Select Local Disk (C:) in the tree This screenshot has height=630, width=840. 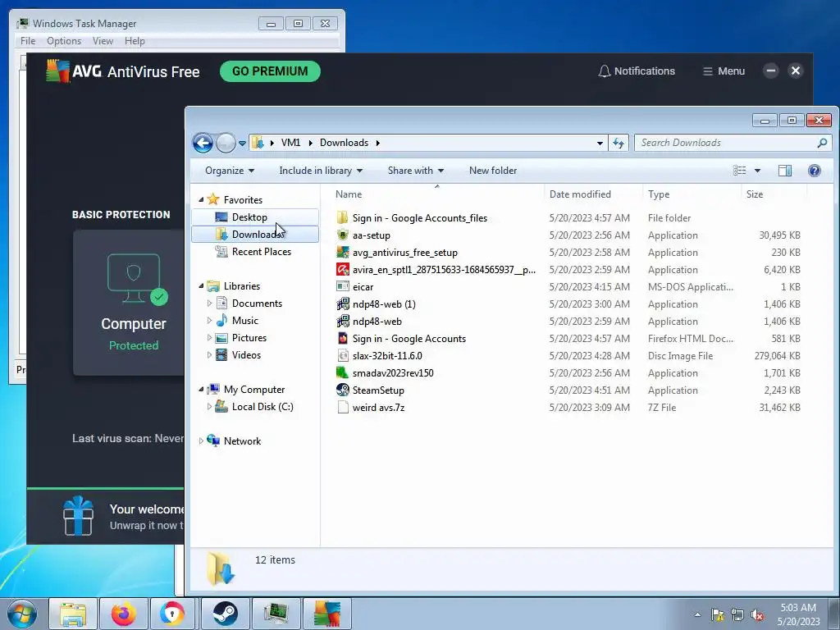point(262,407)
